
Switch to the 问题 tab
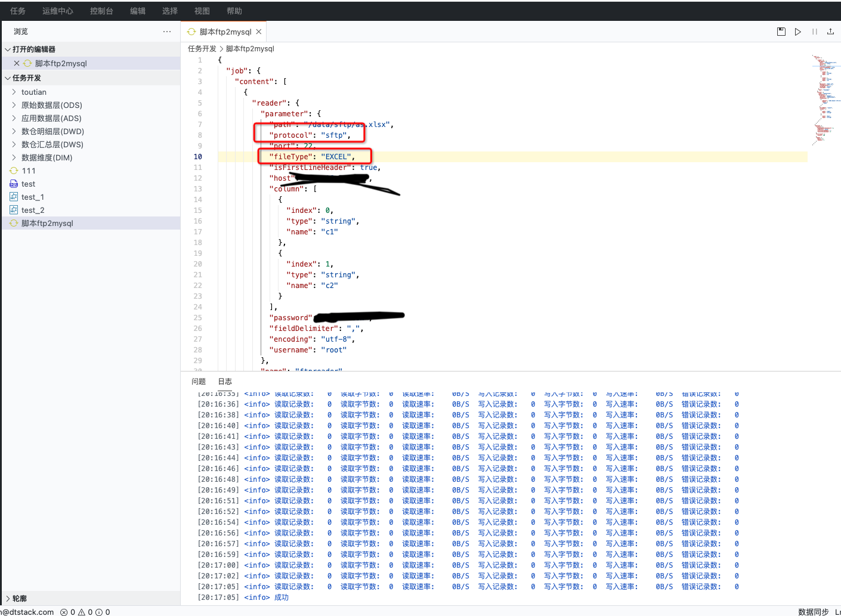point(198,381)
